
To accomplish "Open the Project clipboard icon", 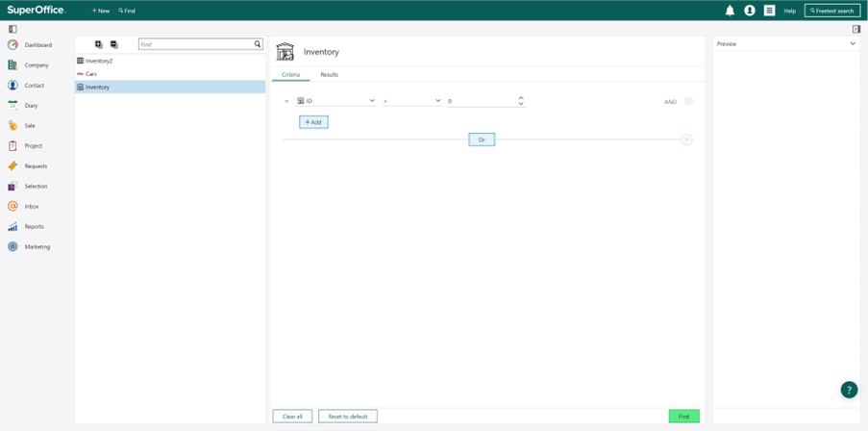I will (x=12, y=145).
